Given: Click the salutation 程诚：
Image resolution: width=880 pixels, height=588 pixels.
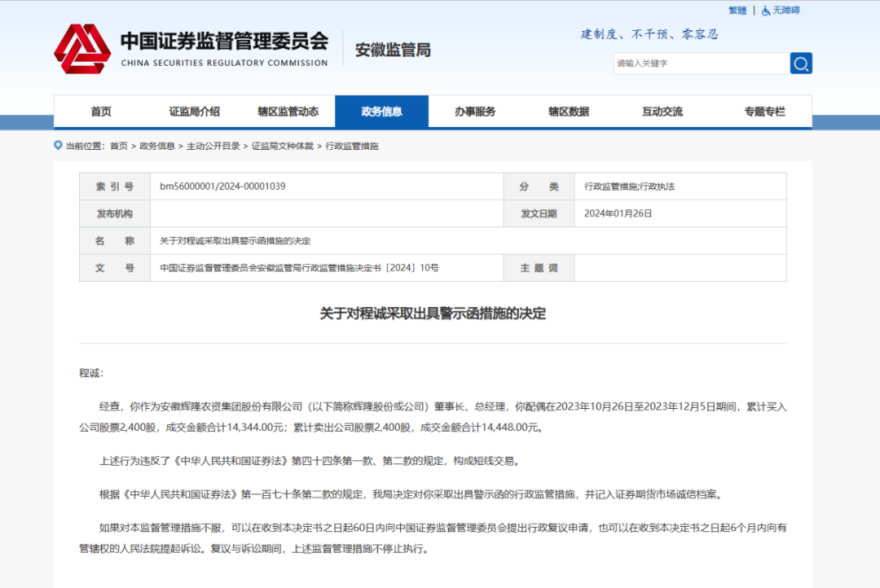Looking at the screenshot, I should click(x=91, y=373).
